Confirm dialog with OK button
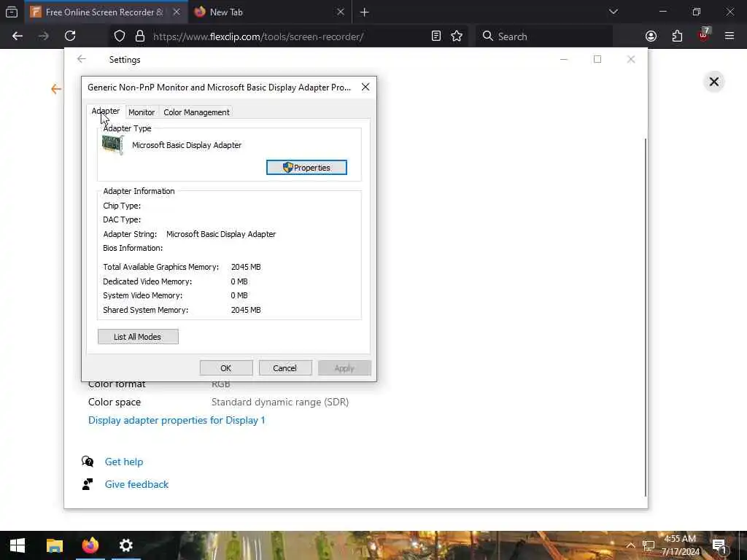 [x=226, y=368]
